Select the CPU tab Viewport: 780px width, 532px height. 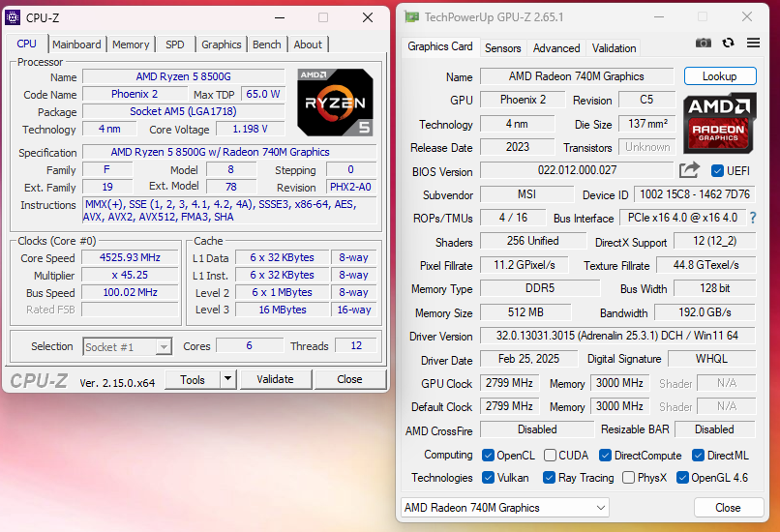[x=26, y=44]
